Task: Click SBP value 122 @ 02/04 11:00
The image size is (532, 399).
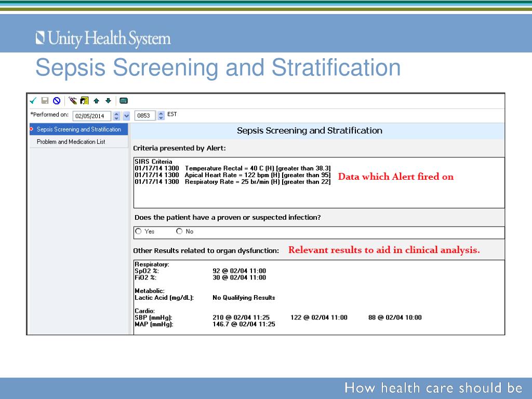Action: [319, 317]
